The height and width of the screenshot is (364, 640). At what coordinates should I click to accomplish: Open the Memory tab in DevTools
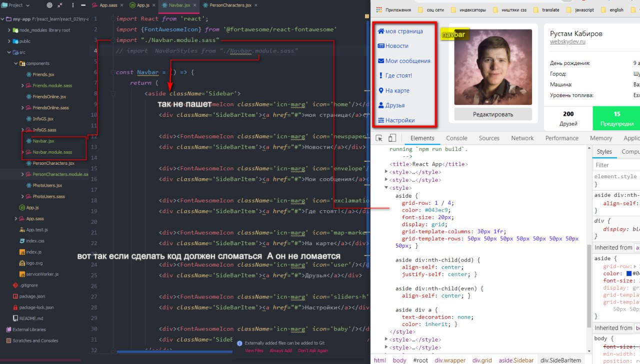(x=601, y=138)
